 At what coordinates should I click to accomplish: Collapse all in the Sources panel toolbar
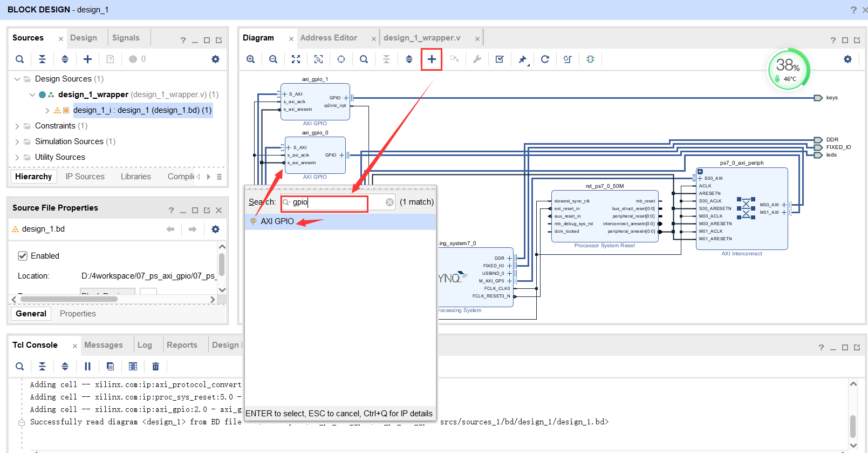[x=42, y=59]
